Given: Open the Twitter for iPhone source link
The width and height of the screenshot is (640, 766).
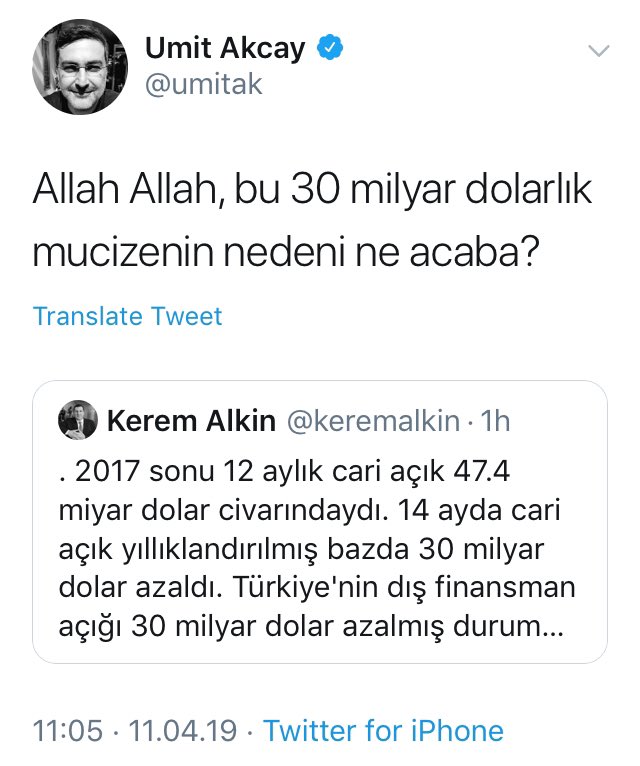Looking at the screenshot, I should pyautogui.click(x=384, y=731).
